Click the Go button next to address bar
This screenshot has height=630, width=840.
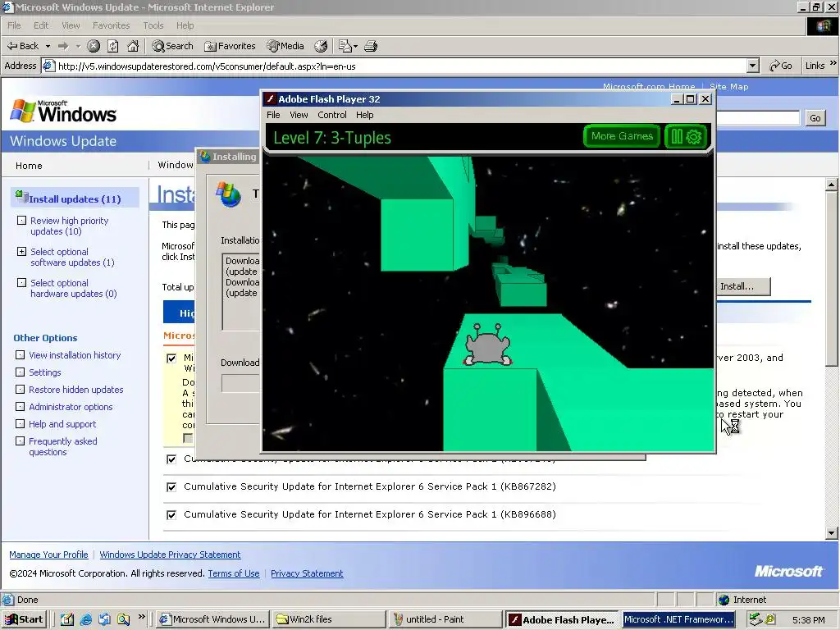(x=781, y=66)
